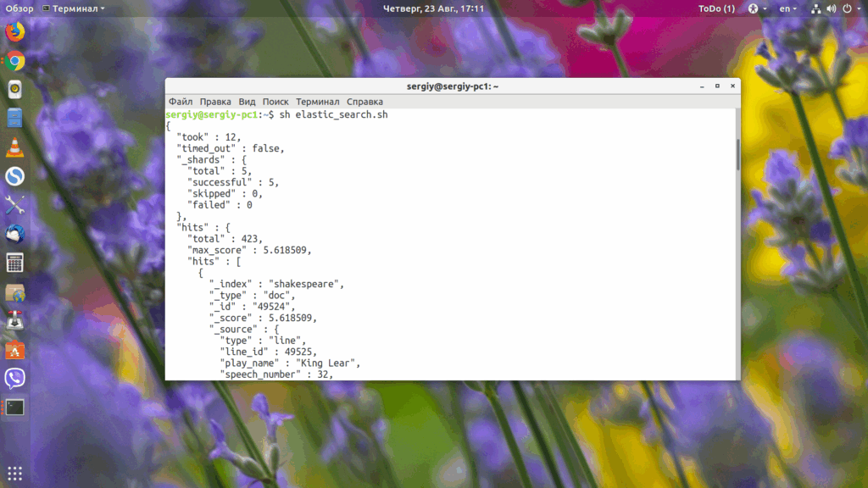Click the "_shards" : { line

point(211,160)
